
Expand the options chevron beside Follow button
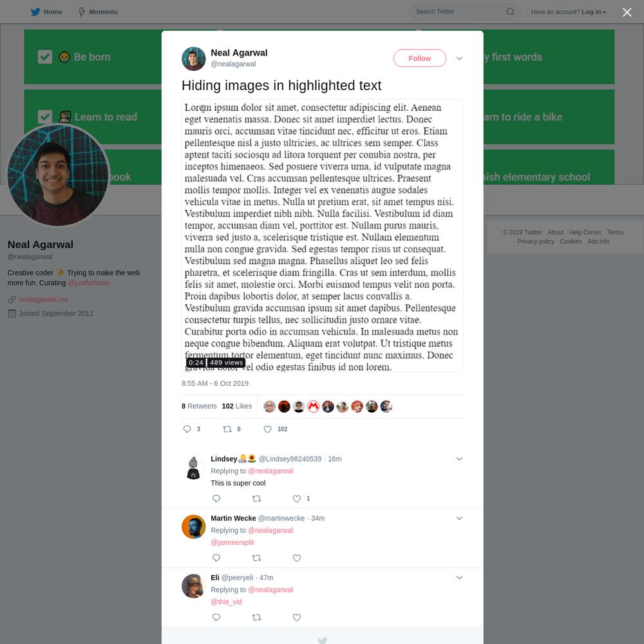coord(459,59)
